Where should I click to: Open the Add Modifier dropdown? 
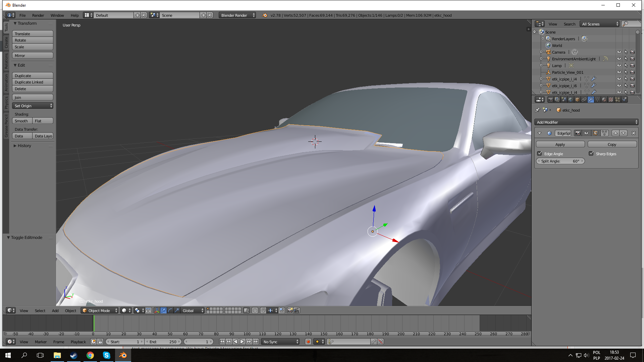[586, 122]
